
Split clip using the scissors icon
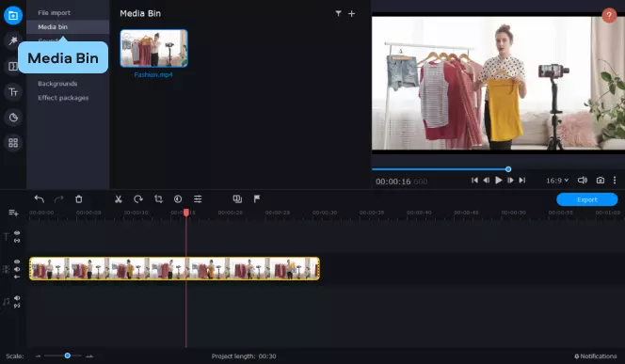pos(119,198)
